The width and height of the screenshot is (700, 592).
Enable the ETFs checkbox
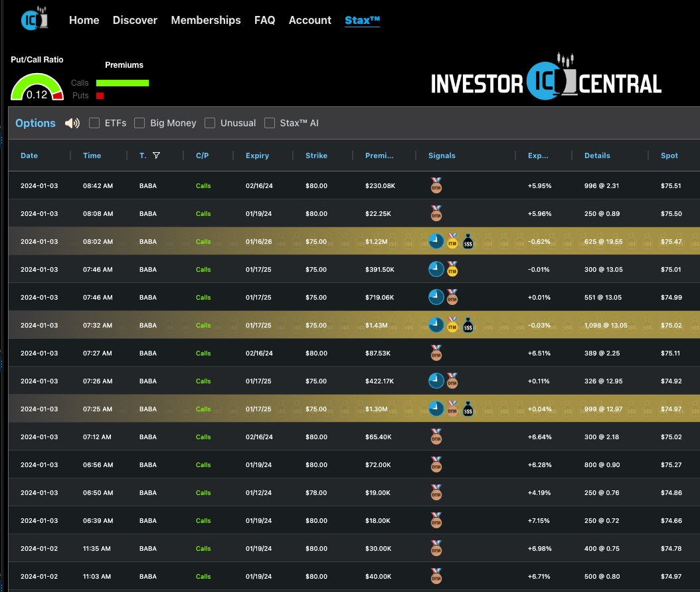(x=94, y=123)
